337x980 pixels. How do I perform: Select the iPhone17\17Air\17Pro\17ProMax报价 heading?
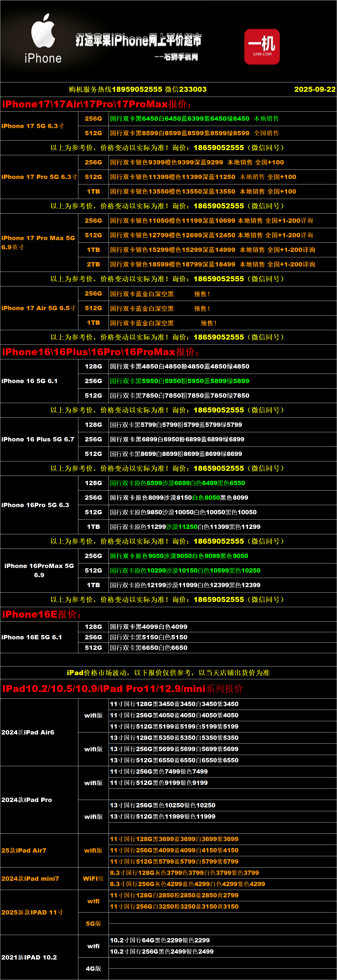click(97, 104)
